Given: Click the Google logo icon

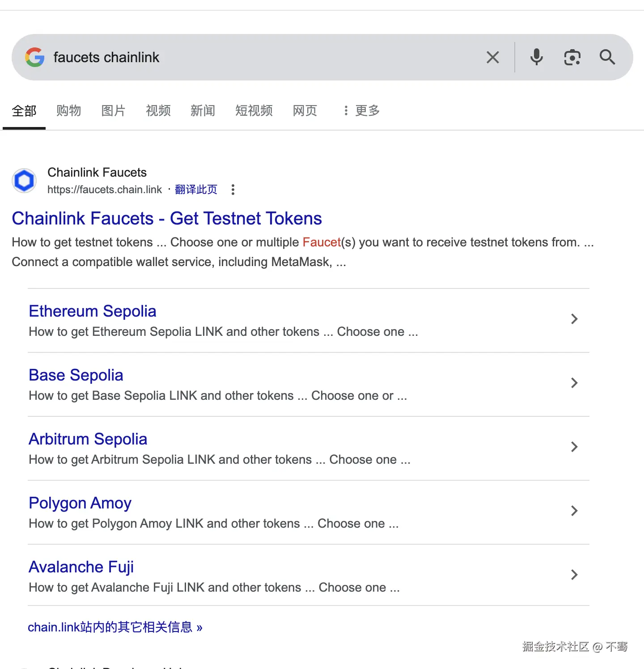Looking at the screenshot, I should pos(35,57).
